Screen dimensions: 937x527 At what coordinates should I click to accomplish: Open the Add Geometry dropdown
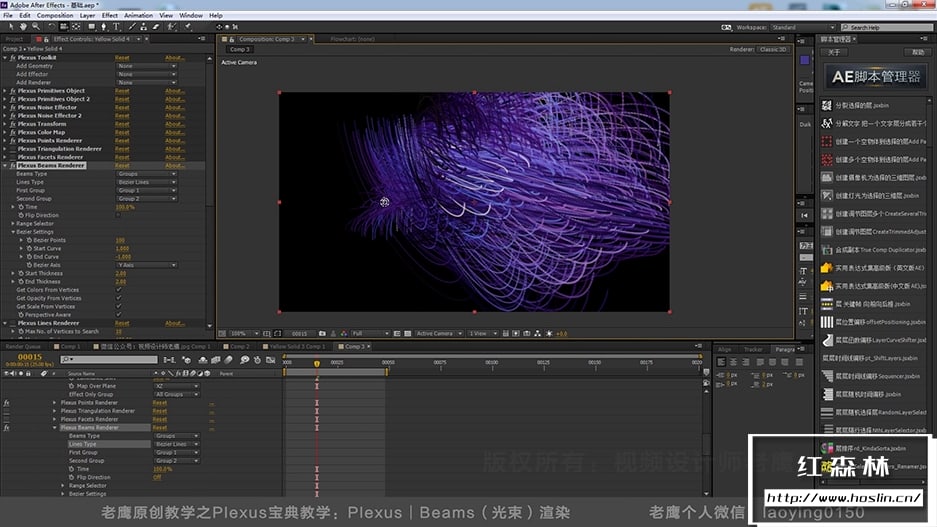tap(146, 66)
